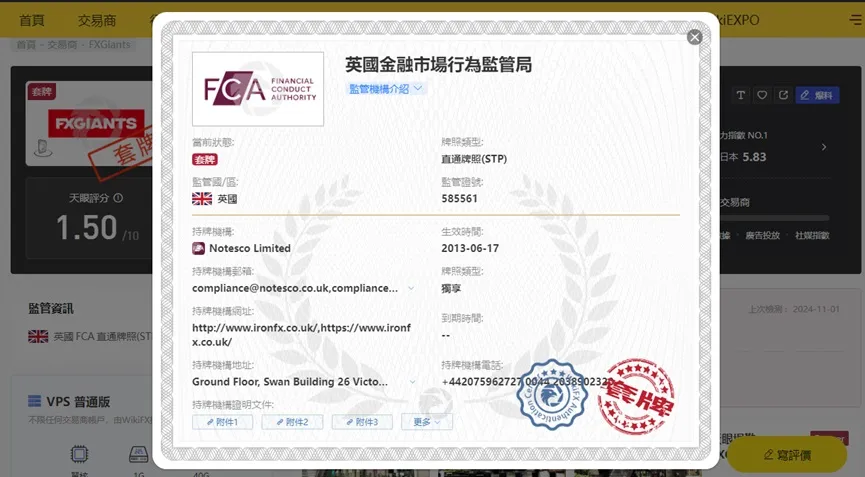Click the memory drive icon under VPS
The width and height of the screenshot is (865, 477).
[x=138, y=454]
